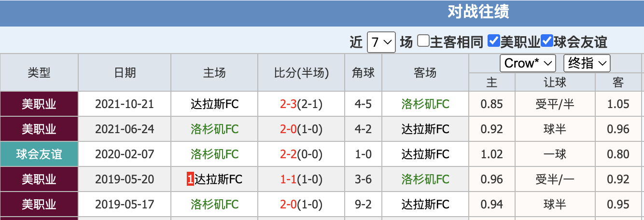The image size is (644, 220).
Task: Toggle the 主客相同 checkbox
Action: coord(423,41)
